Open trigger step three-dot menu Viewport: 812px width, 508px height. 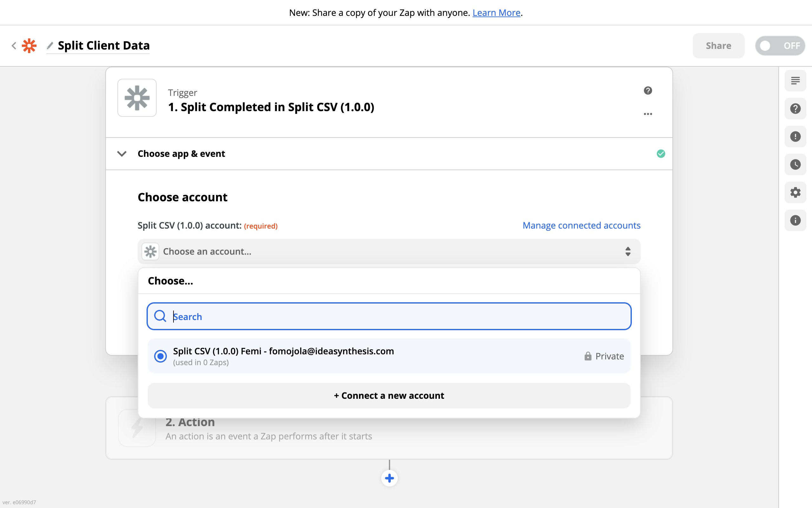648,114
